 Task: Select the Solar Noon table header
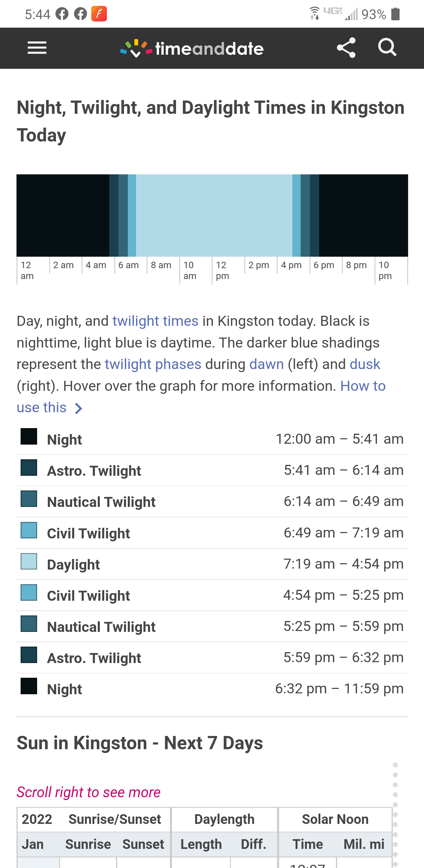pyautogui.click(x=335, y=819)
